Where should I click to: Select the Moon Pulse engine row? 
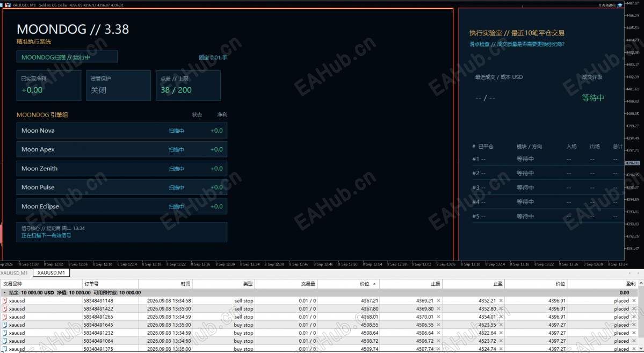pyautogui.click(x=121, y=188)
